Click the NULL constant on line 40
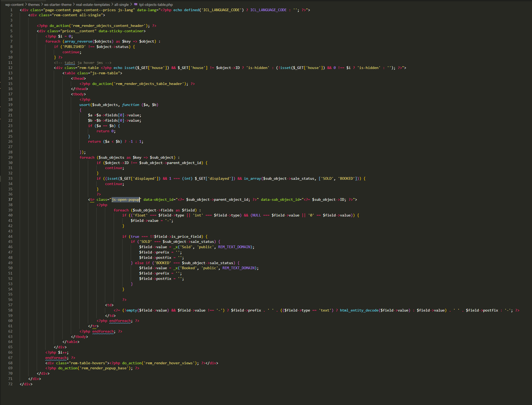The height and width of the screenshot is (405, 532). (x=257, y=215)
